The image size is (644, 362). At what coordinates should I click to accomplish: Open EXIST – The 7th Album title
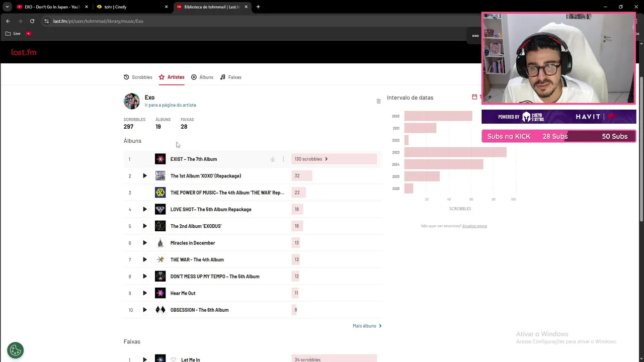pos(194,159)
